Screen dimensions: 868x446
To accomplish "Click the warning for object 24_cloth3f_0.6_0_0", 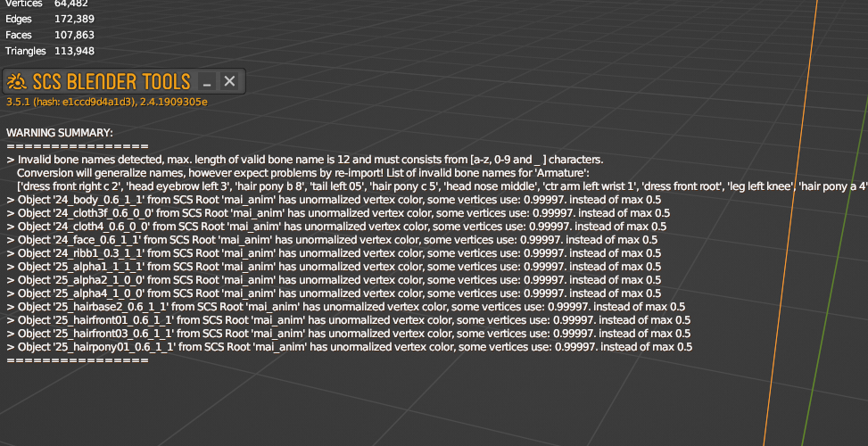I will pos(338,213).
